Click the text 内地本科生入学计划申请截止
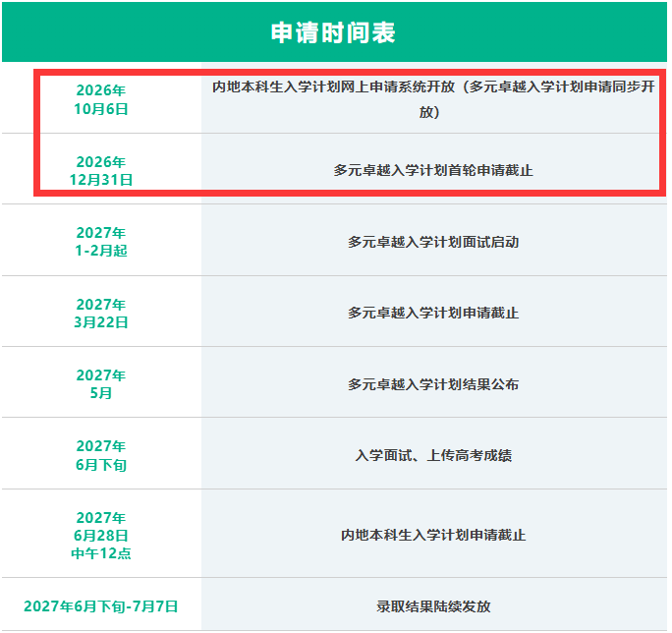 (433, 536)
